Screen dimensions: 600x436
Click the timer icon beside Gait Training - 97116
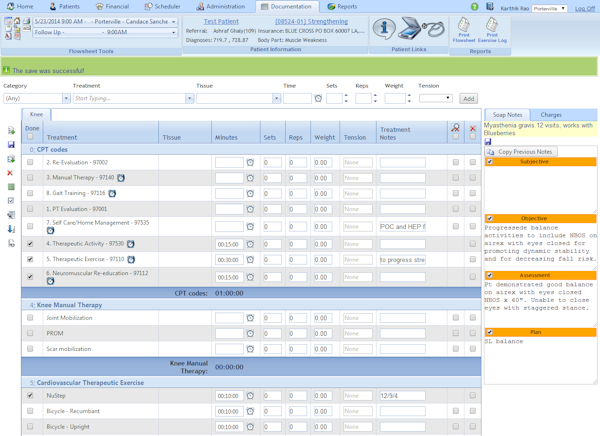pyautogui.click(x=112, y=193)
